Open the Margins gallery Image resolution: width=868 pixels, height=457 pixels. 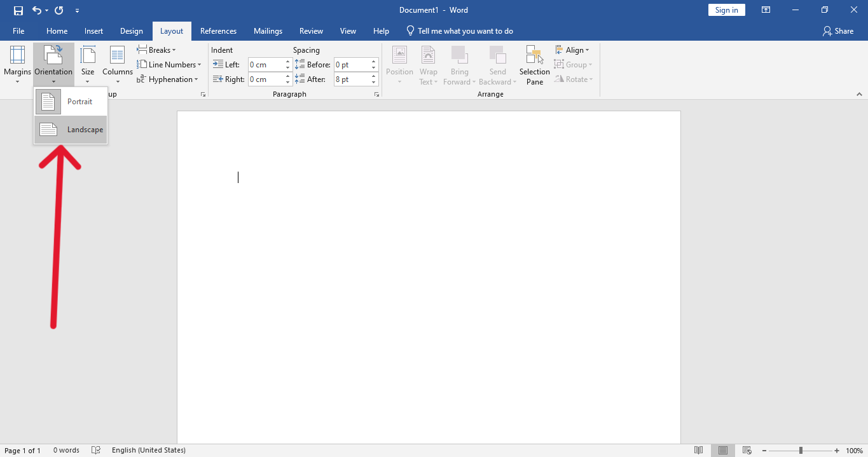(17, 65)
